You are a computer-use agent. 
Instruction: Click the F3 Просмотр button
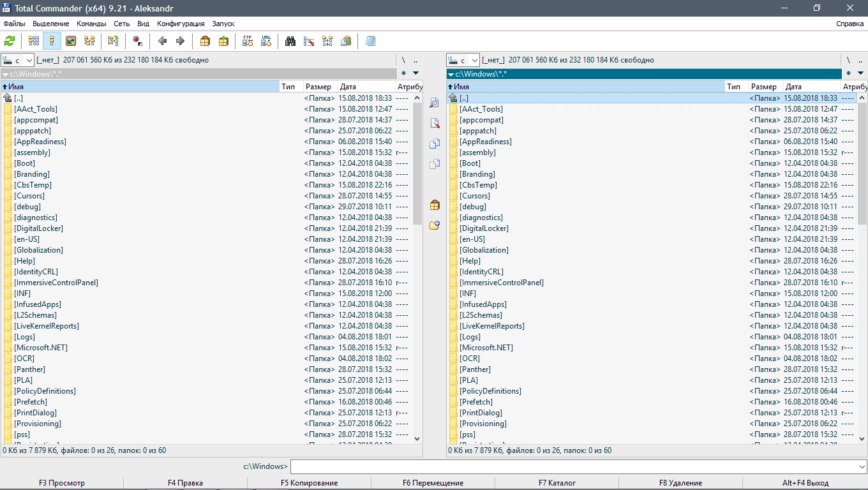tap(62, 483)
